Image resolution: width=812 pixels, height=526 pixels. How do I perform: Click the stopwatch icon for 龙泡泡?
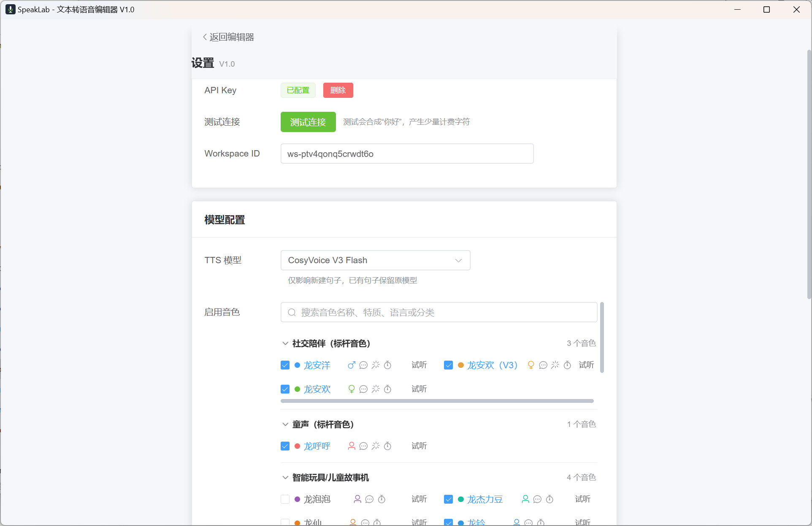(382, 499)
